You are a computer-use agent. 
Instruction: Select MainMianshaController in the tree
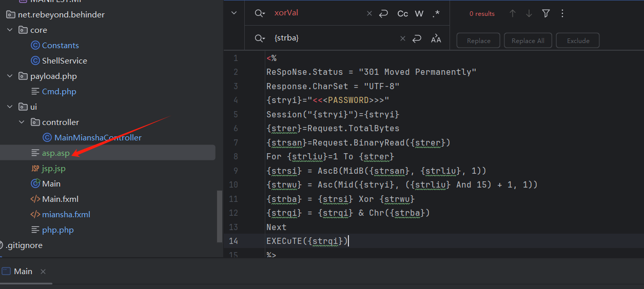pyautogui.click(x=98, y=137)
